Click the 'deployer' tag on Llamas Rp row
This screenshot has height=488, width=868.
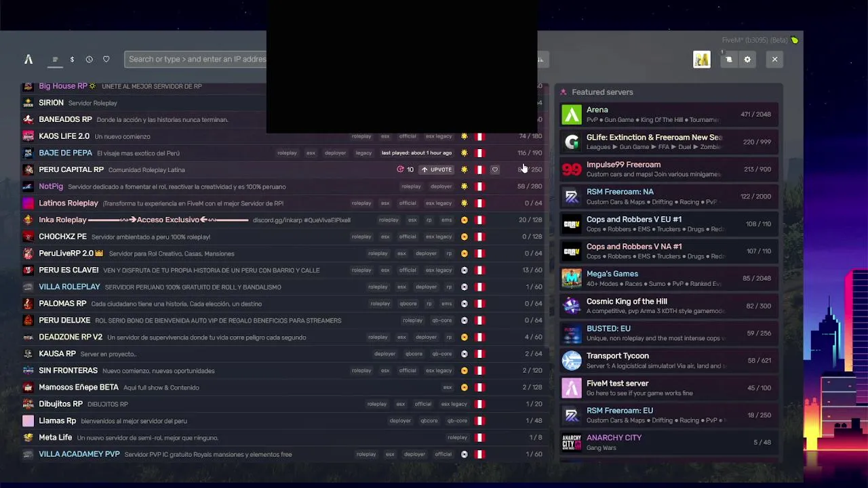point(400,421)
